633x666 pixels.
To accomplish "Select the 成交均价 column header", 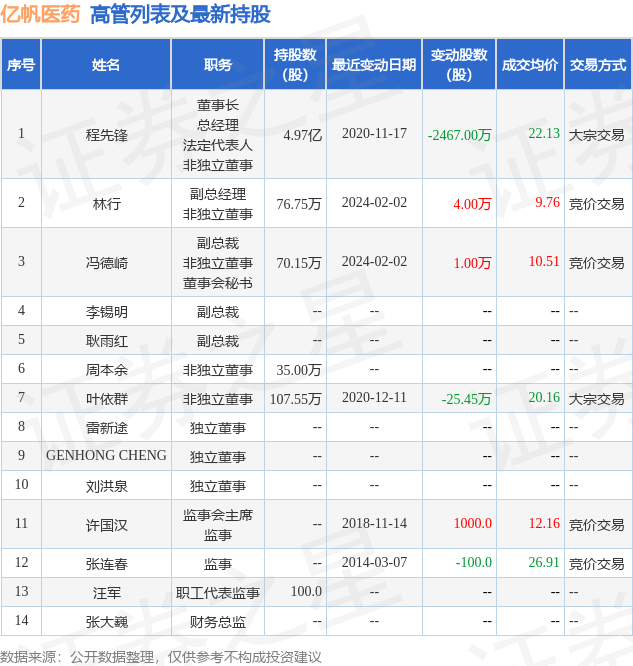I will [x=530, y=65].
